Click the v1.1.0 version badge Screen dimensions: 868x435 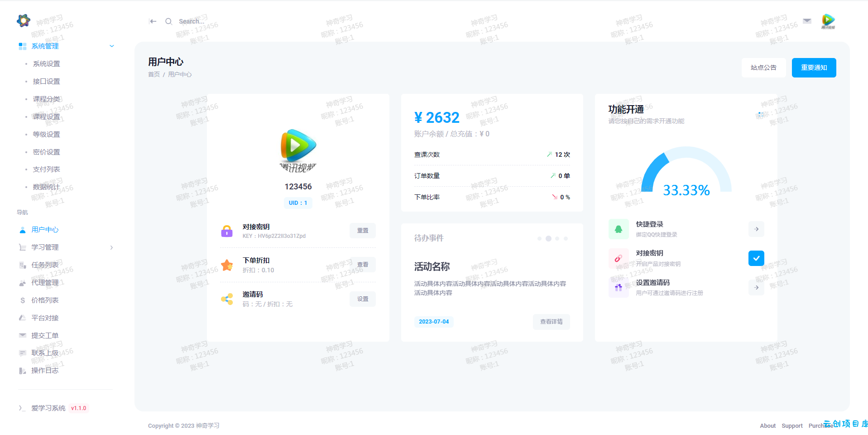pyautogui.click(x=79, y=408)
